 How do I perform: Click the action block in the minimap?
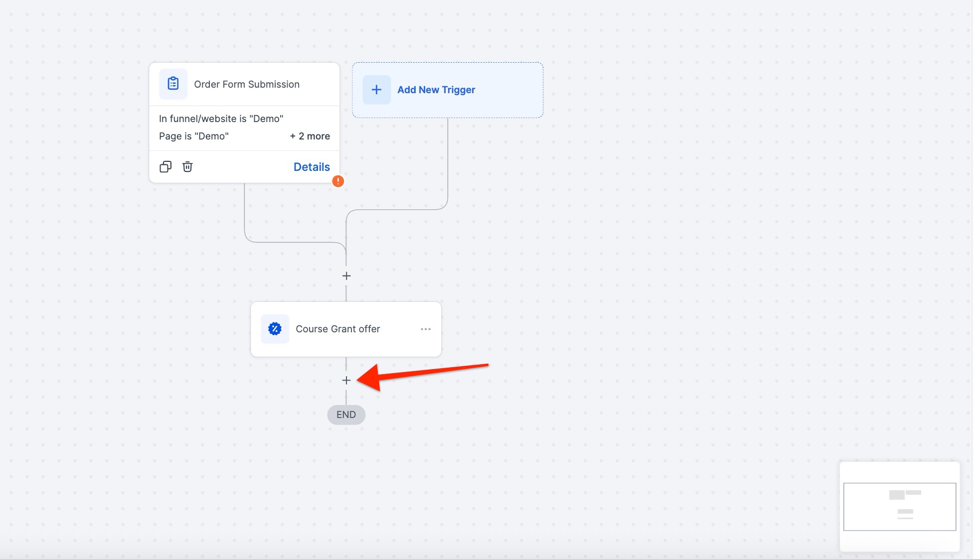click(905, 511)
